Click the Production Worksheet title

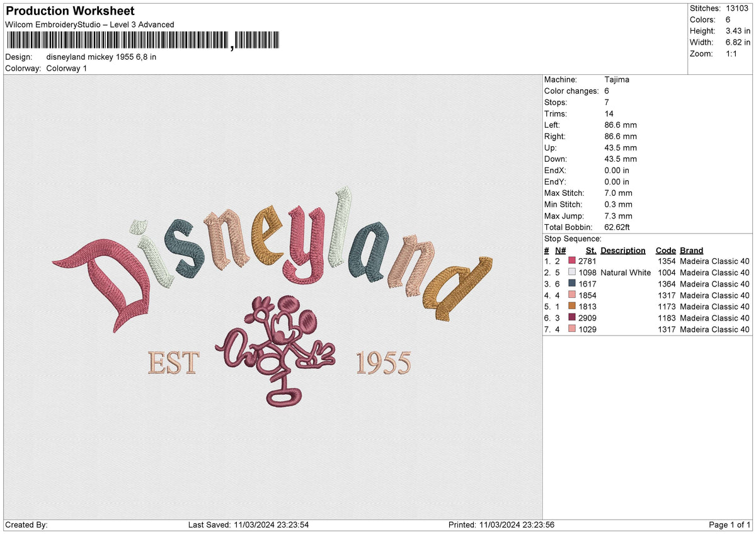pyautogui.click(x=70, y=11)
